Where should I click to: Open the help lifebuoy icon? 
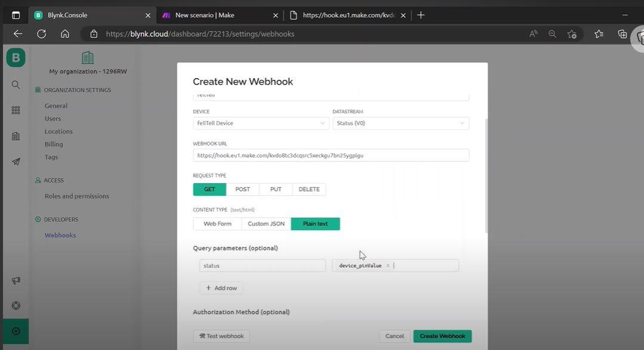coord(16,306)
